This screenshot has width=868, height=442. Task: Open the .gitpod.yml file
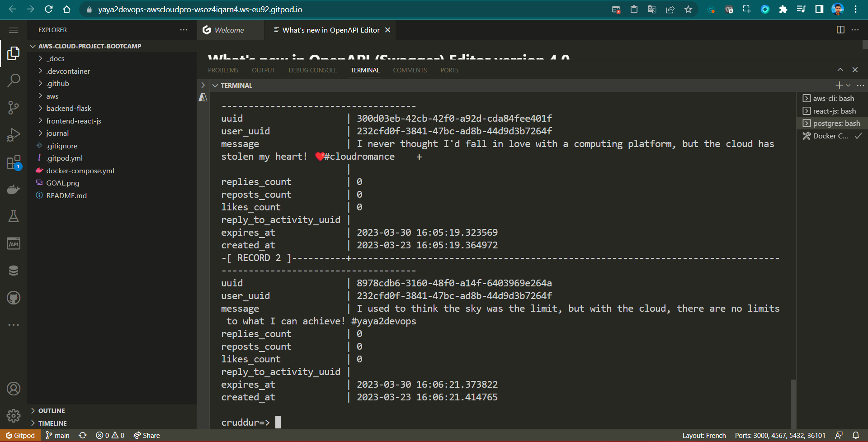64,158
